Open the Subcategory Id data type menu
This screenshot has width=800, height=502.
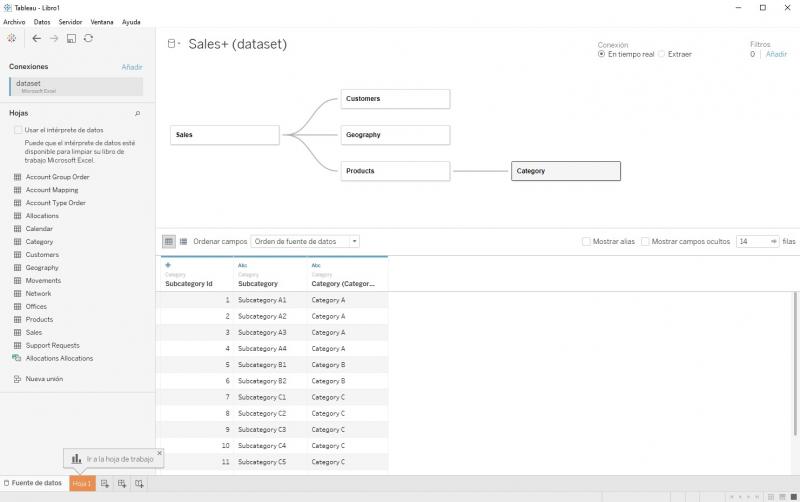coord(168,265)
